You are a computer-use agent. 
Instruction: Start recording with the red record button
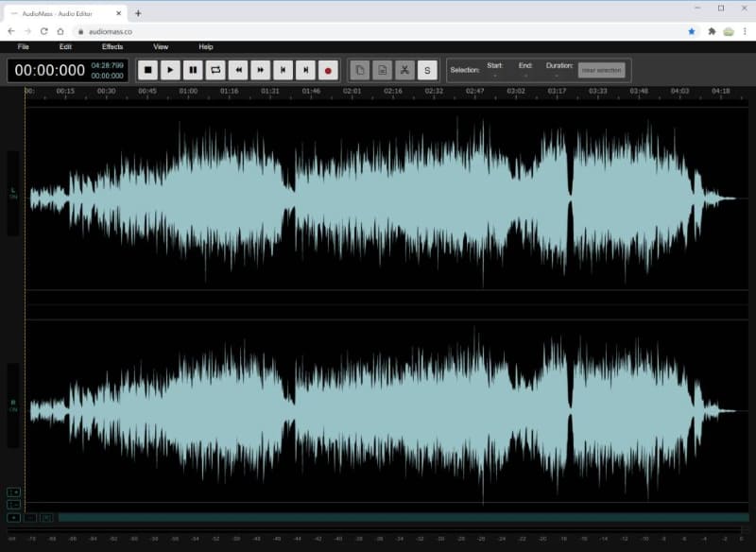pyautogui.click(x=328, y=70)
